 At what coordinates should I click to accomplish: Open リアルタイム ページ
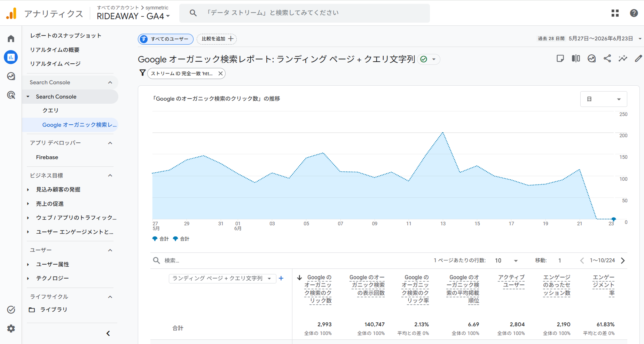coord(55,64)
